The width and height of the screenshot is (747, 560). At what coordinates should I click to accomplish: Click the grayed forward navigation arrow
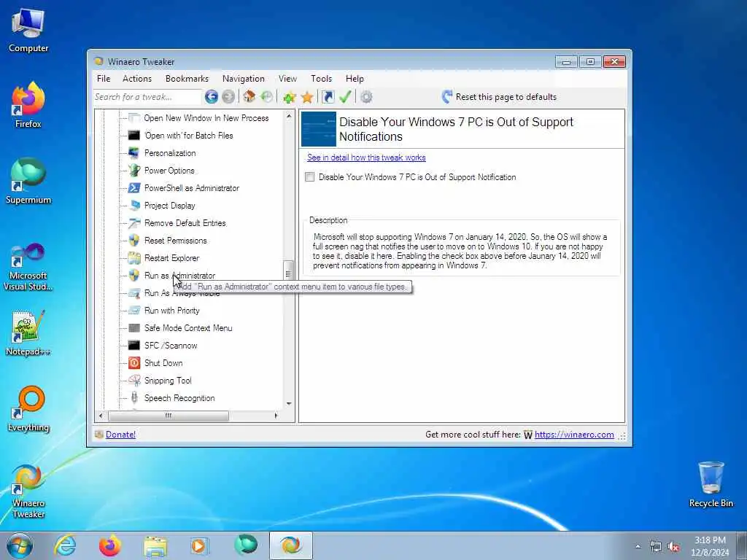(x=228, y=97)
